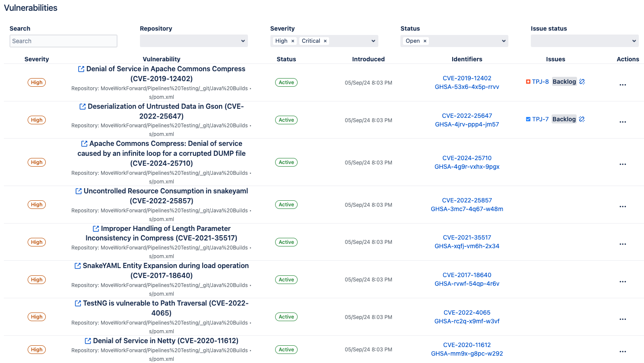The image size is (644, 363).
Task: Remove the Open status filter chip
Action: [x=425, y=41]
